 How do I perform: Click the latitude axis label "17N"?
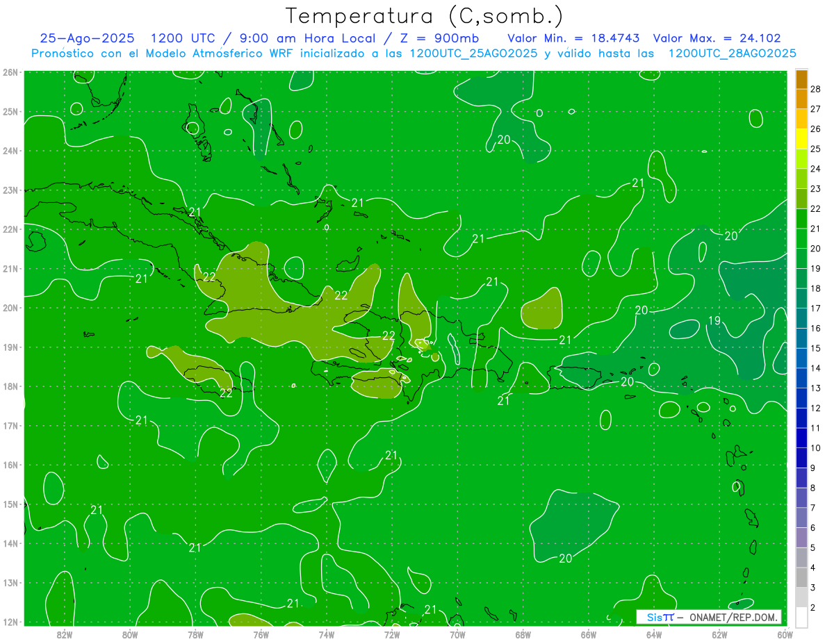point(10,425)
